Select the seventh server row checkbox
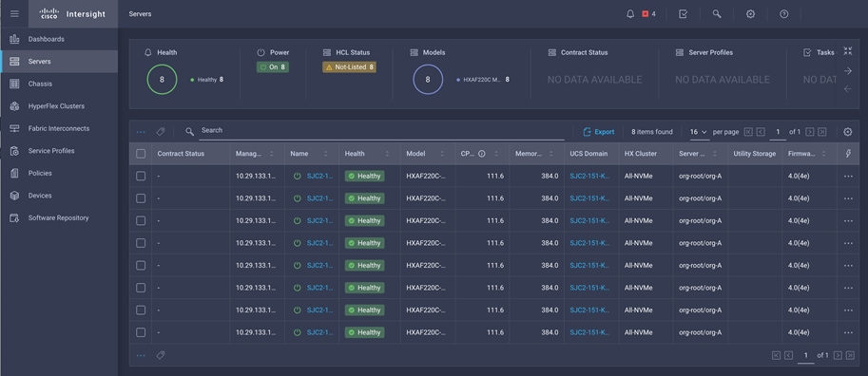 (x=141, y=310)
